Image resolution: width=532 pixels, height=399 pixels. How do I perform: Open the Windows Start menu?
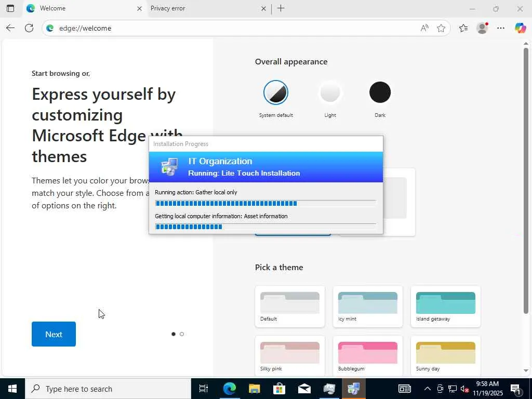coord(12,389)
